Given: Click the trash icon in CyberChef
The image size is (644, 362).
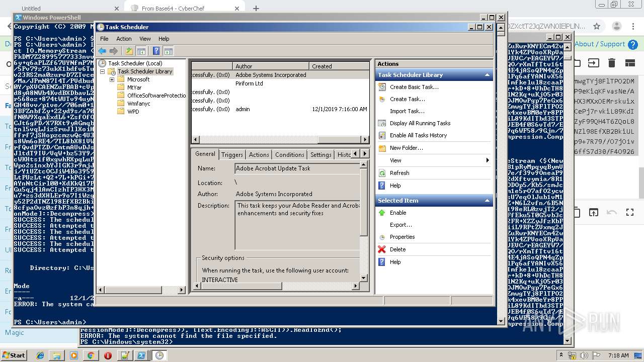Looking at the screenshot, I should pos(612,63).
